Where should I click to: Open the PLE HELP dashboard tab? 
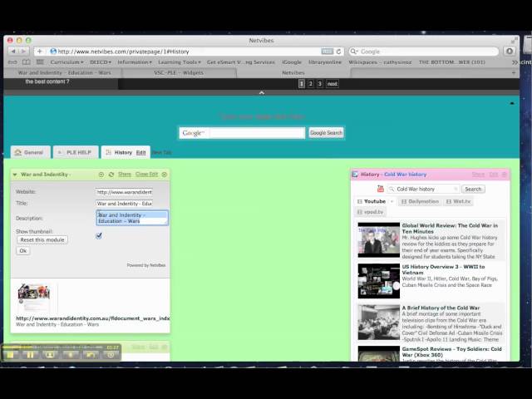click(76, 152)
